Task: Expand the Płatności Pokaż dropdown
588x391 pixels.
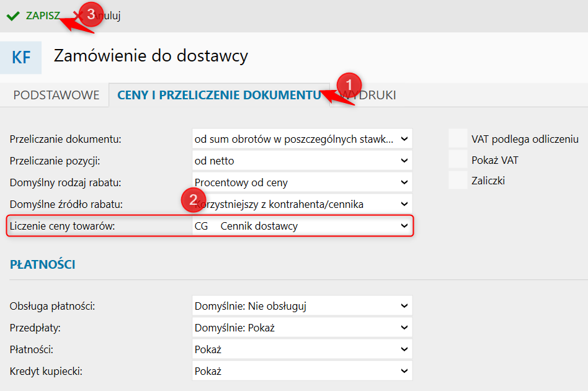Action: [x=302, y=349]
